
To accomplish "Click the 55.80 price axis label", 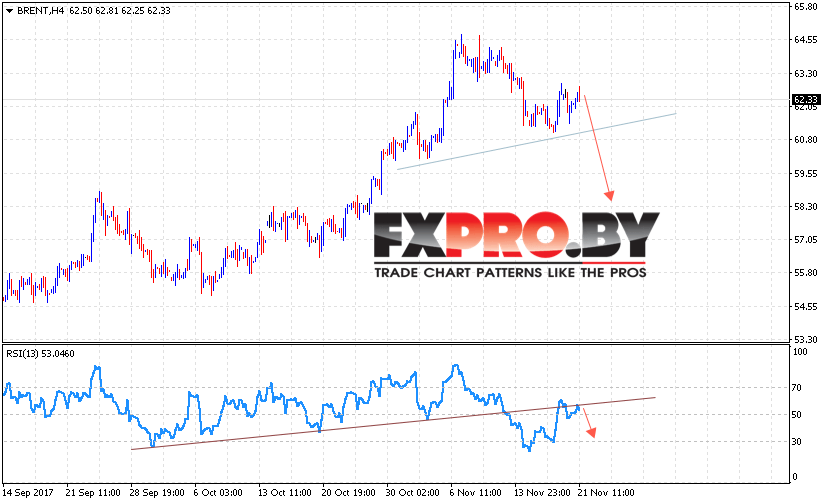I will [x=806, y=273].
